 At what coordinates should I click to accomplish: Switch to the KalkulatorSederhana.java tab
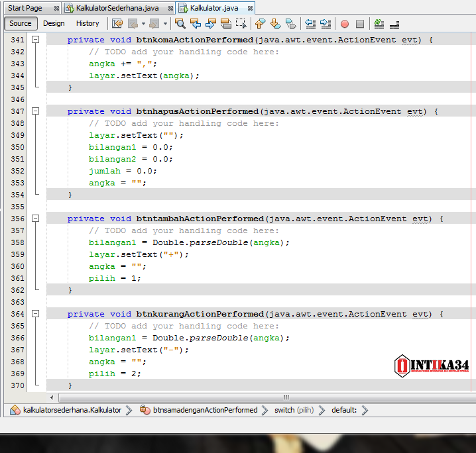click(117, 8)
